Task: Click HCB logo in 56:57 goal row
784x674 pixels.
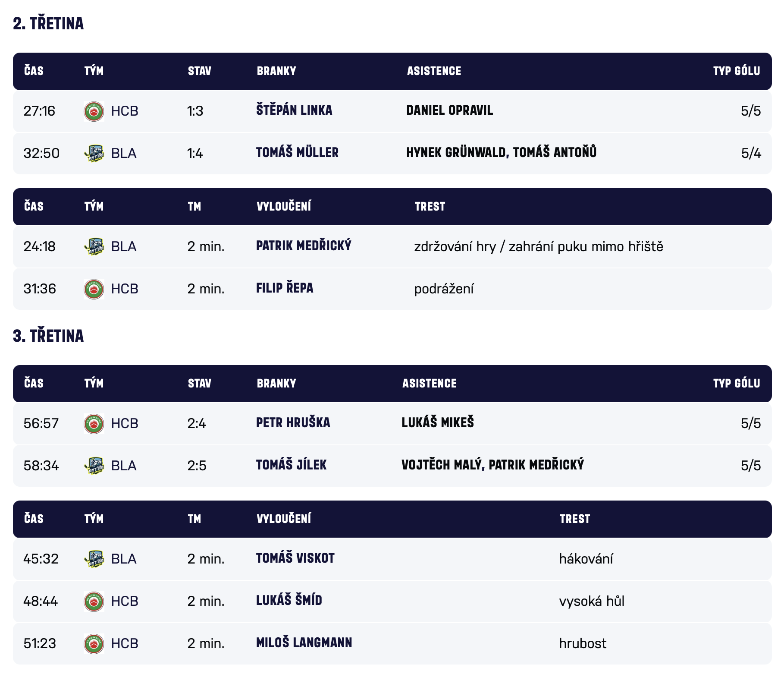Action: coord(94,424)
